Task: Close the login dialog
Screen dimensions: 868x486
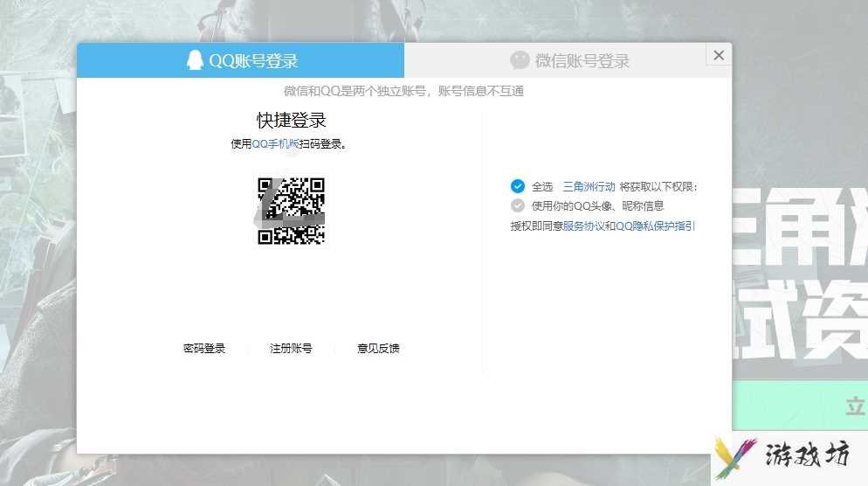Action: 719,55
